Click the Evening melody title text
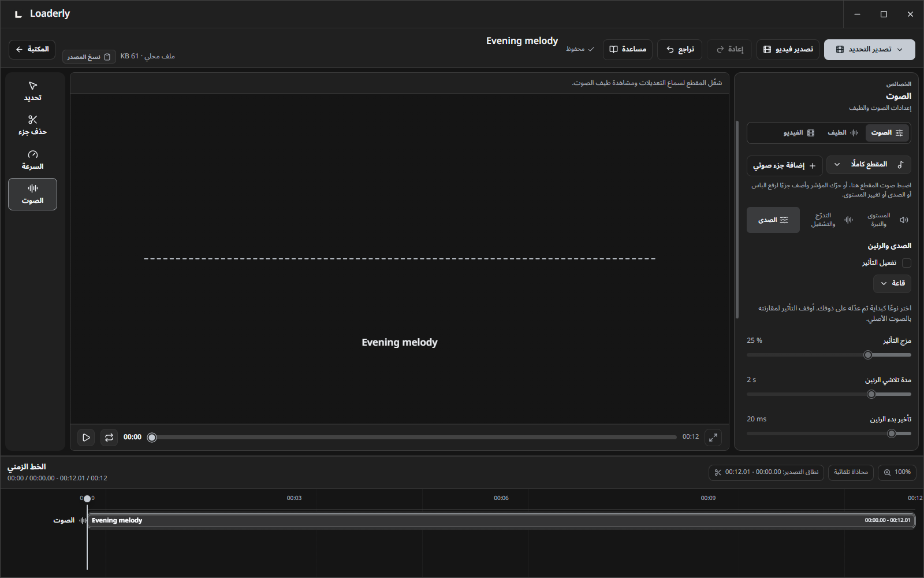The height and width of the screenshot is (578, 924). pyautogui.click(x=522, y=41)
